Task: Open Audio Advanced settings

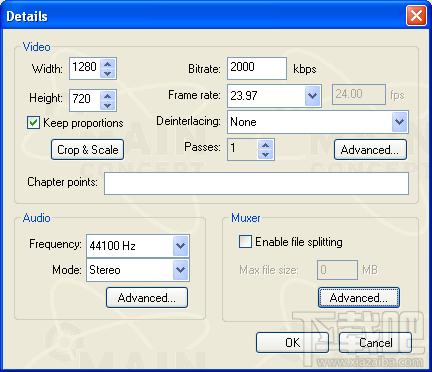Action: tap(147, 298)
